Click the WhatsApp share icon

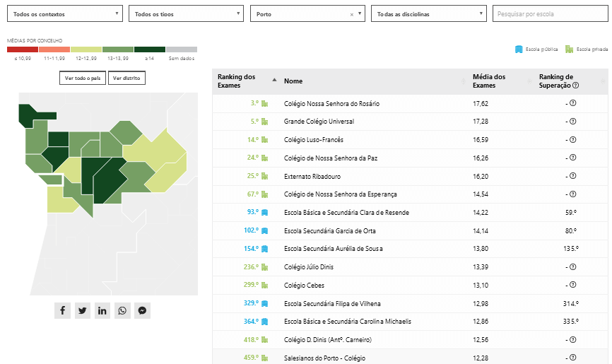pos(122,310)
